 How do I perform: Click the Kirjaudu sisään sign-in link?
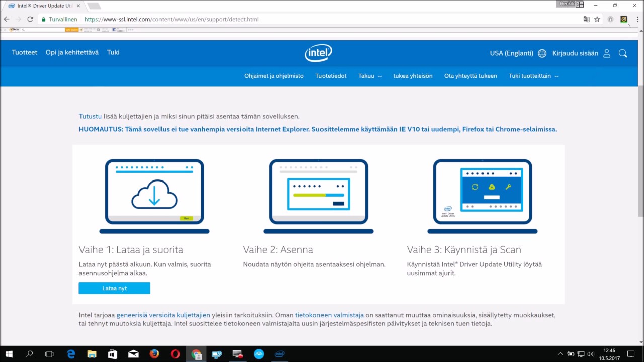[576, 53]
